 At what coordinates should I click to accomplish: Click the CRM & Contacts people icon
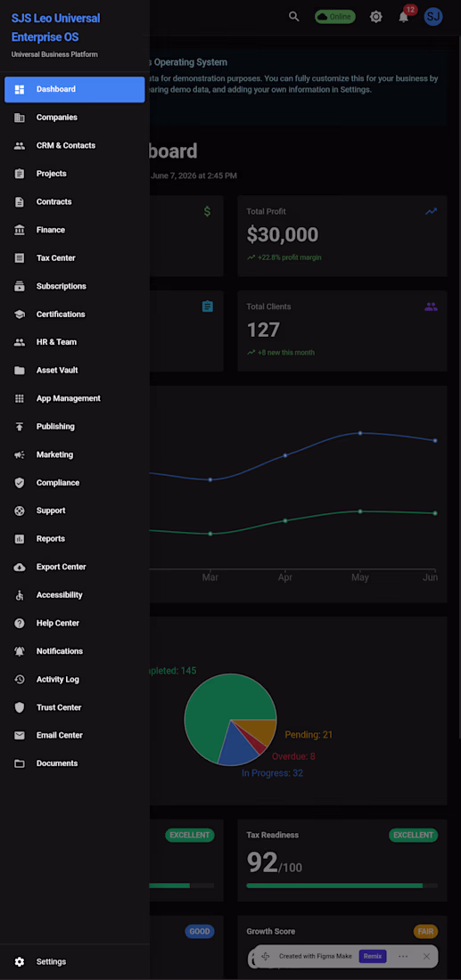20,145
